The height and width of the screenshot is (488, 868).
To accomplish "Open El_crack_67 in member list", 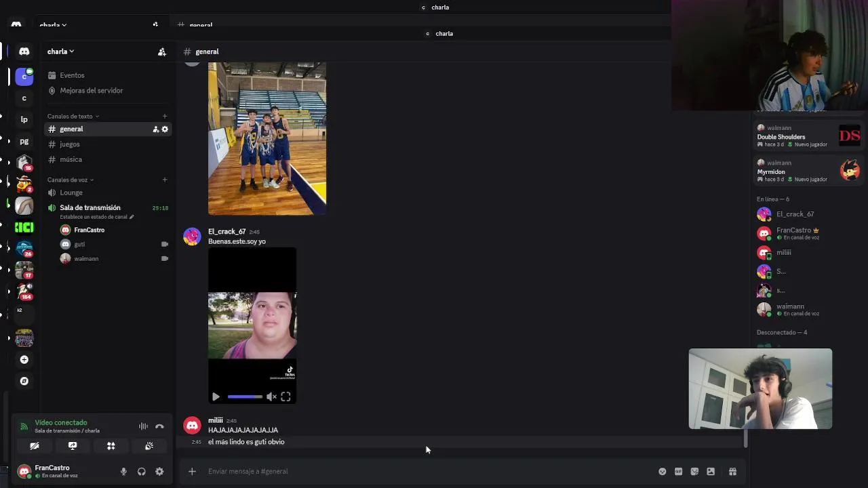I will 808,214.
